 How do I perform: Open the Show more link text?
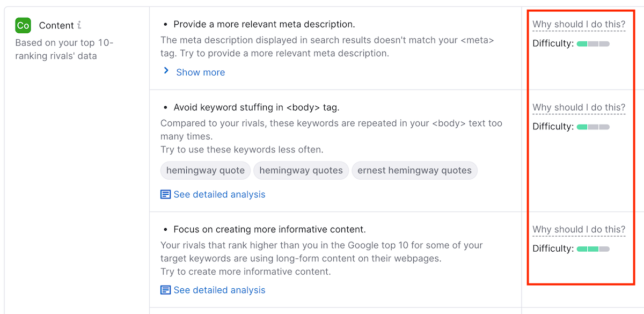click(x=200, y=72)
